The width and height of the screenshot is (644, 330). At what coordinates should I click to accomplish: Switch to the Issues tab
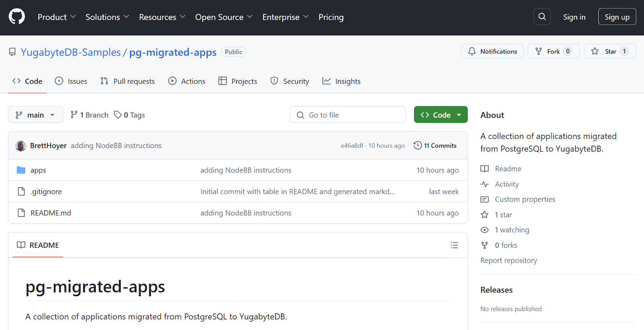pos(71,81)
